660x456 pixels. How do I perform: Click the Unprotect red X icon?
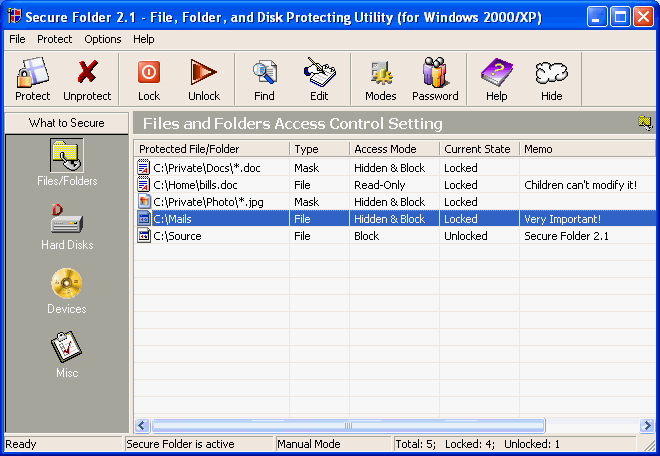tap(87, 72)
